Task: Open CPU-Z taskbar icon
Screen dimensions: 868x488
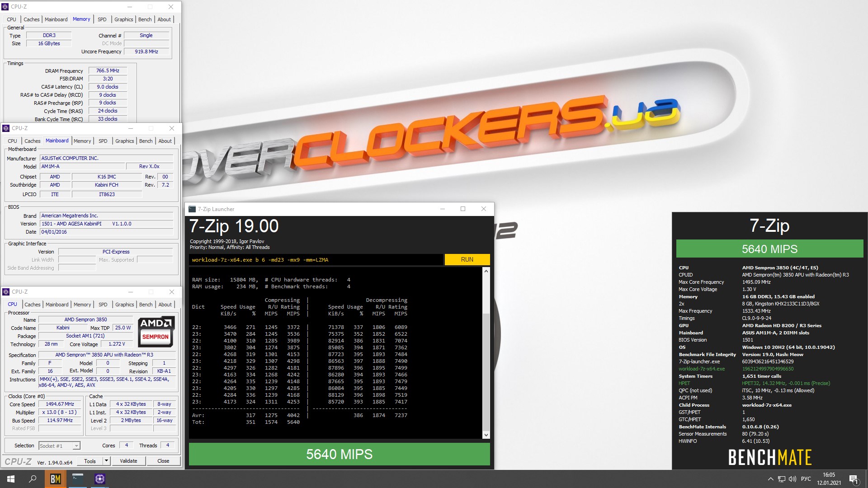Action: click(100, 479)
